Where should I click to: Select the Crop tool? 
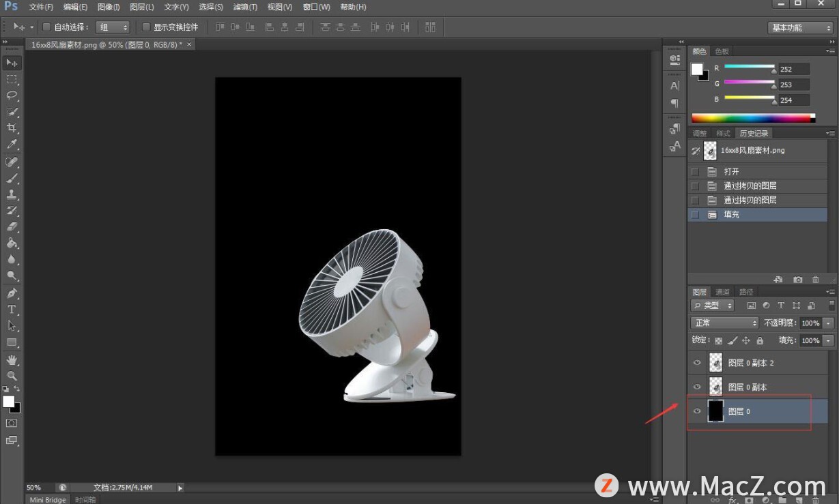click(x=12, y=128)
